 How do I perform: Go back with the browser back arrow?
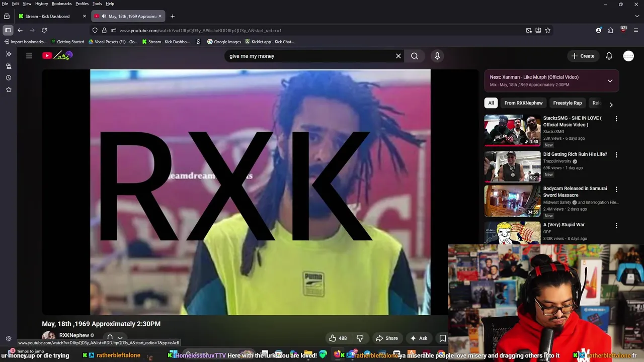[x=20, y=30]
